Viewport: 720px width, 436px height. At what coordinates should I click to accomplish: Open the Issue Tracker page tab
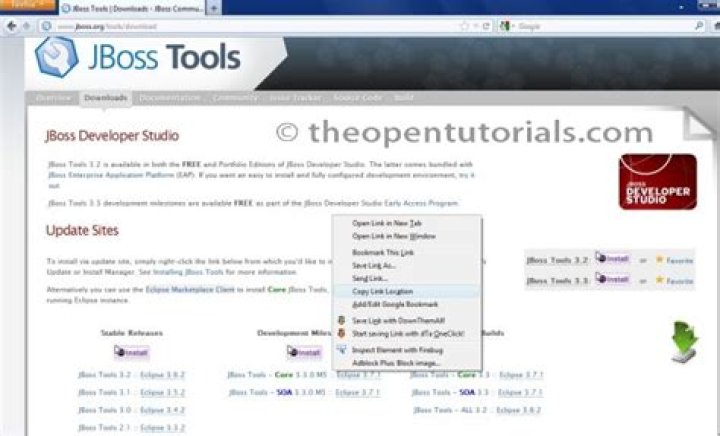point(295,98)
